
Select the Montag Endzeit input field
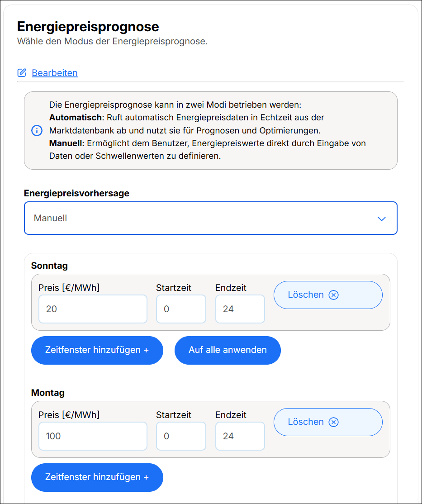click(240, 436)
